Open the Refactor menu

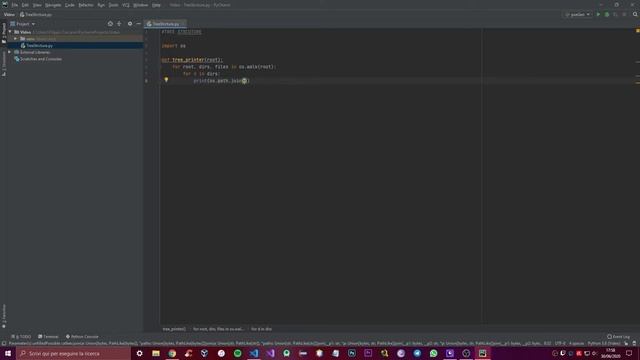[86, 5]
